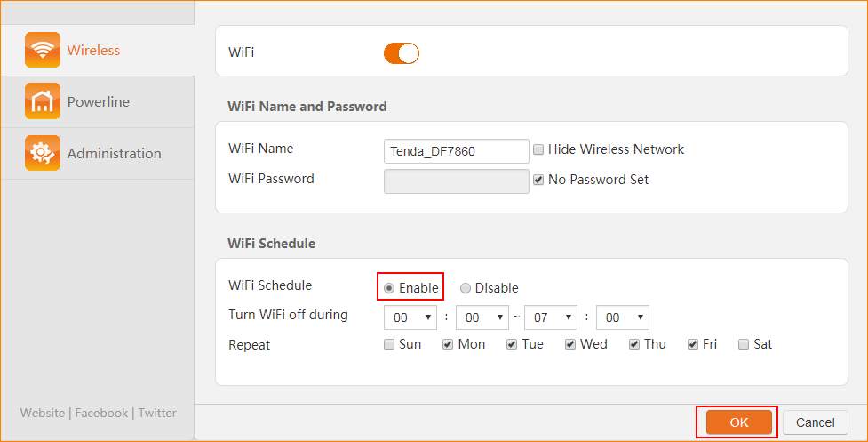Viewport: 868px width, 442px height.
Task: Check the Sun repeat checkbox
Action: point(389,345)
